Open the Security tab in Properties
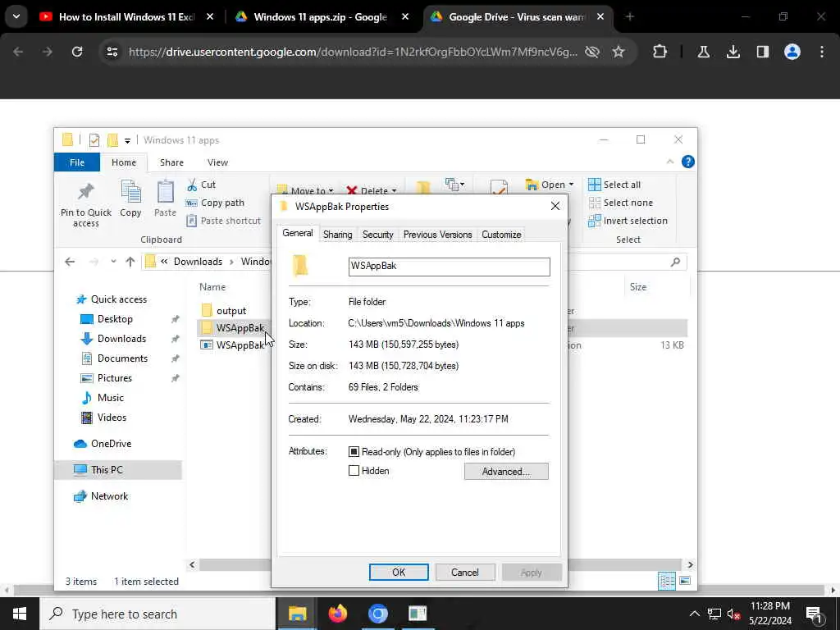840x630 pixels. click(377, 235)
